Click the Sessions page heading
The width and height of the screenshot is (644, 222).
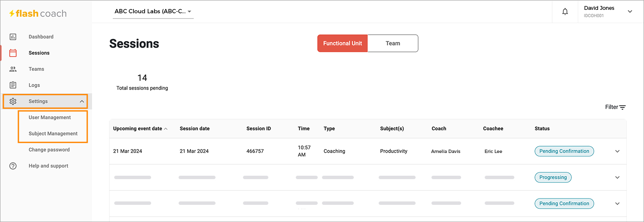point(134,44)
